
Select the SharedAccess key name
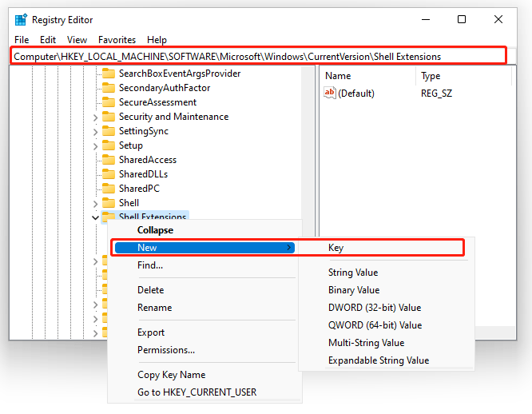pyautogui.click(x=148, y=160)
